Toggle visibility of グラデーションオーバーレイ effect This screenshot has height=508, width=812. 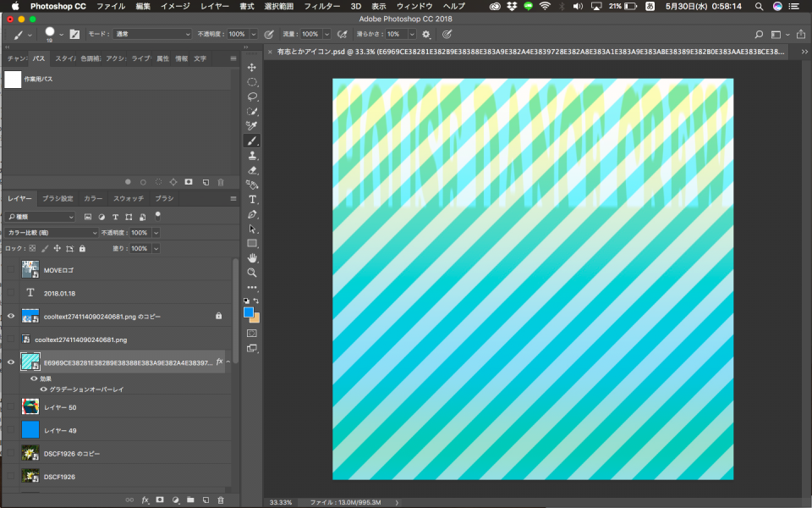[43, 389]
